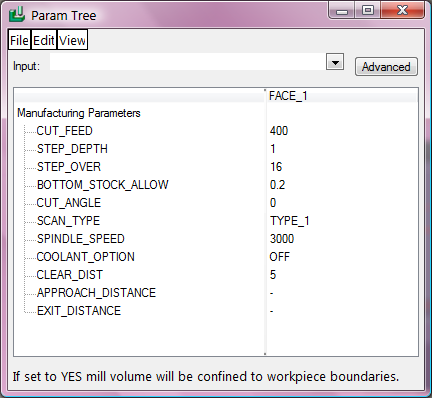Open the Input dropdown arrow
432x398 pixels.
point(335,62)
